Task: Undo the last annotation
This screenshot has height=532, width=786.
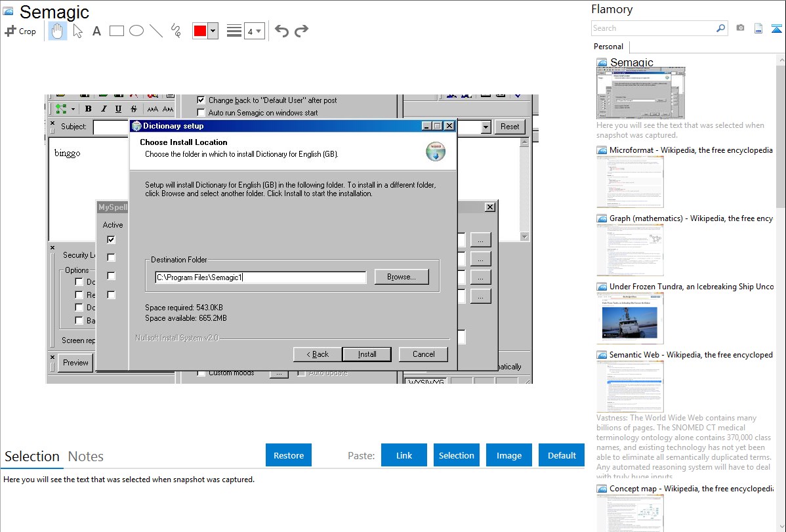Action: [x=281, y=31]
